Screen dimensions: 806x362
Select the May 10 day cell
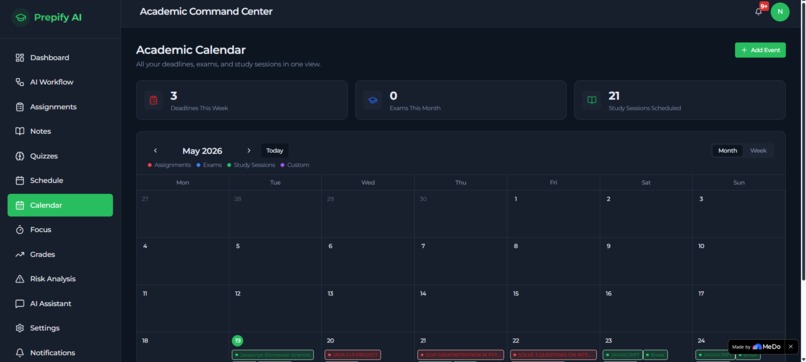(x=739, y=261)
